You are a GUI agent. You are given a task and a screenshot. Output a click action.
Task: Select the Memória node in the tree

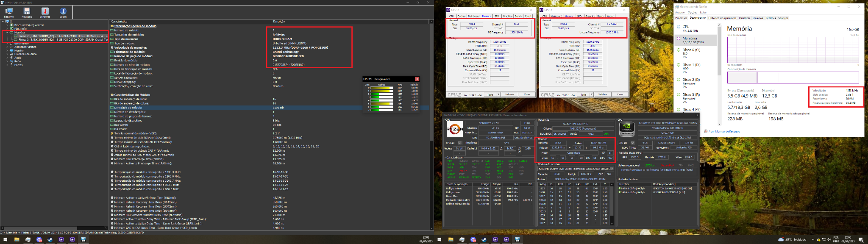19,32
